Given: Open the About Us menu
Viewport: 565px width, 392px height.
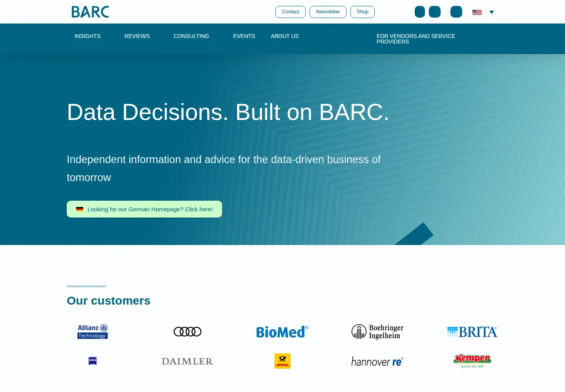Looking at the screenshot, I should point(285,36).
